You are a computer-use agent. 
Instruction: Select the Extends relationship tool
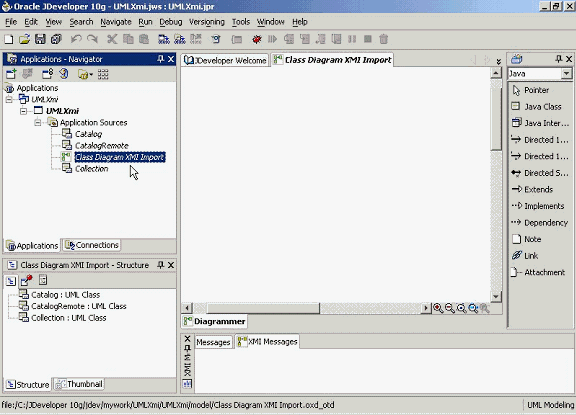(532, 189)
